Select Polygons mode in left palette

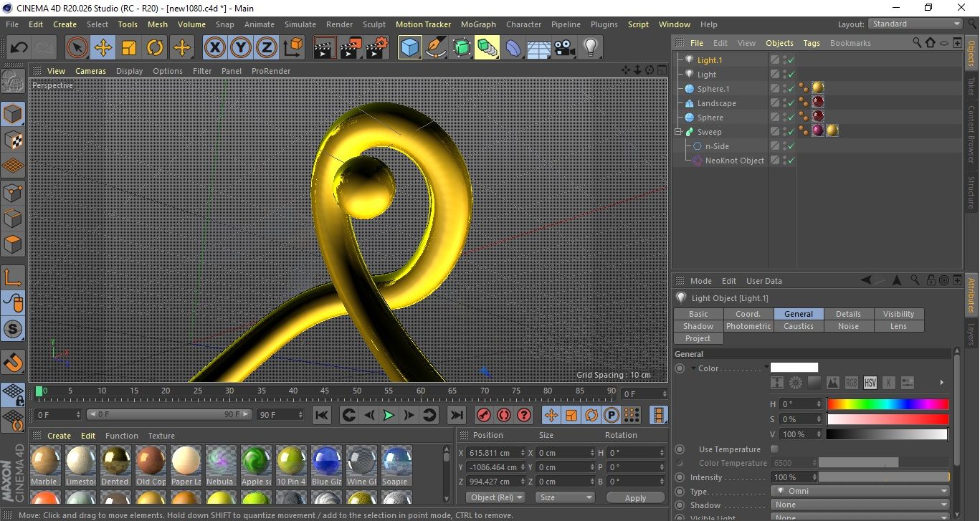click(x=13, y=244)
